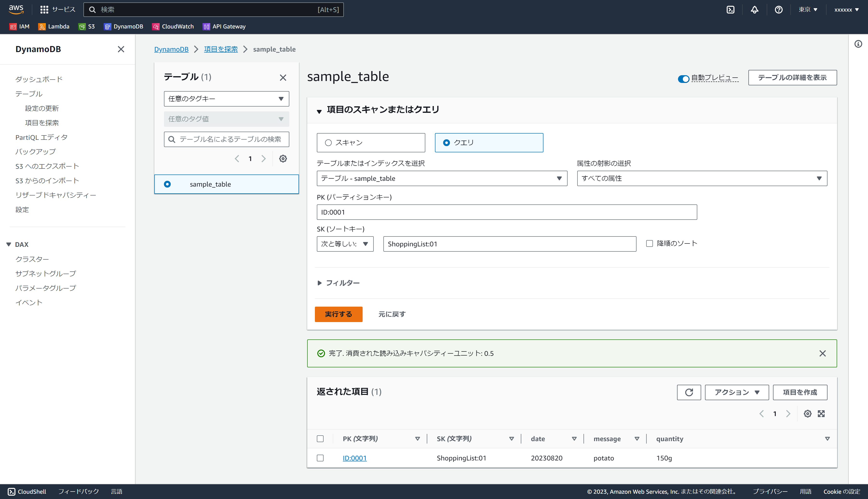The width and height of the screenshot is (868, 499).
Task: Select sample_table radio in table list
Action: pyautogui.click(x=167, y=184)
